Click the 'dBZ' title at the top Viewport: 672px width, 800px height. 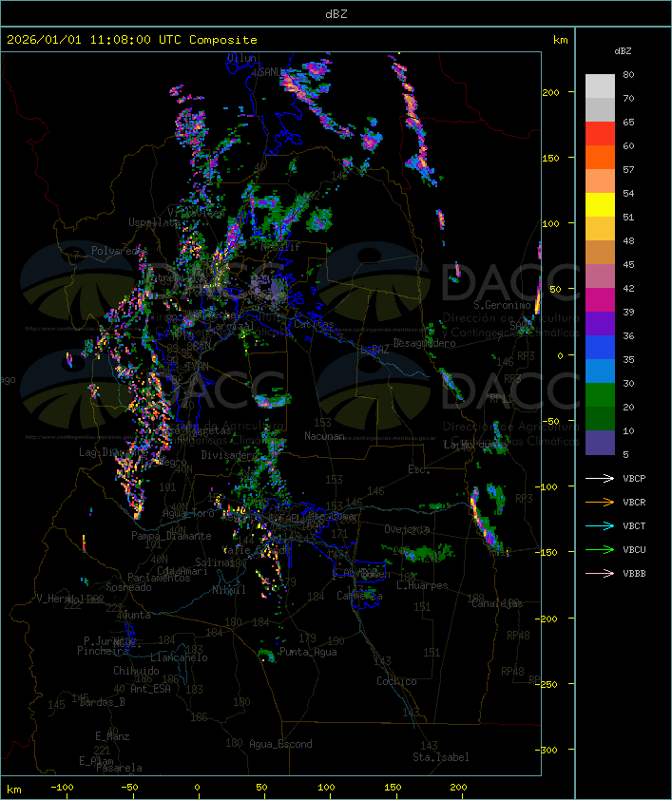[x=336, y=13]
